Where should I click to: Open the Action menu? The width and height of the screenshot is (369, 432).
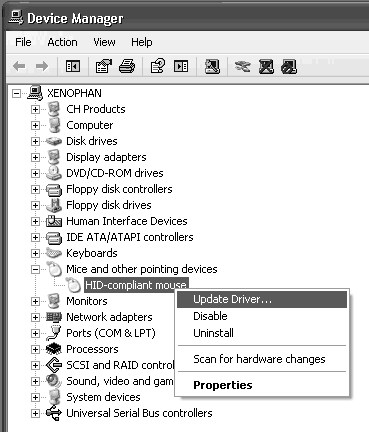tap(62, 42)
